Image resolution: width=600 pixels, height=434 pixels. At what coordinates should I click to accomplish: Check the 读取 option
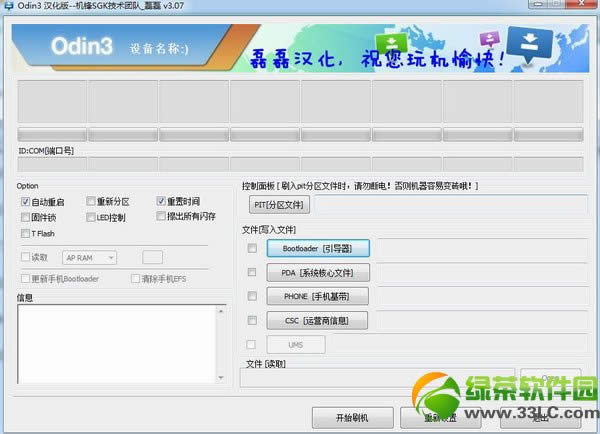click(26, 257)
